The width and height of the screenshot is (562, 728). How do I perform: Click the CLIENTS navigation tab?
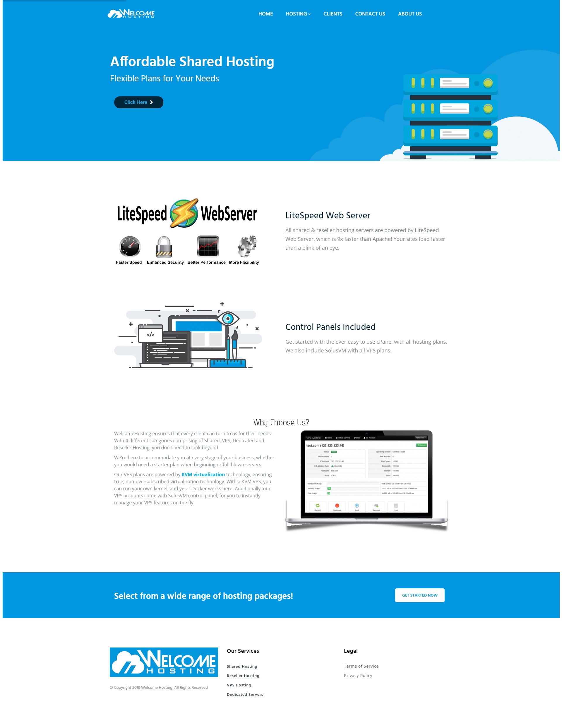tap(333, 13)
